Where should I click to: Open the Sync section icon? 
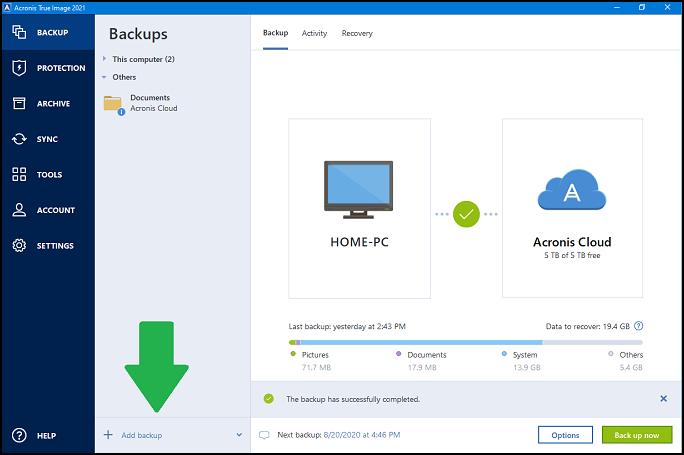[x=19, y=139]
